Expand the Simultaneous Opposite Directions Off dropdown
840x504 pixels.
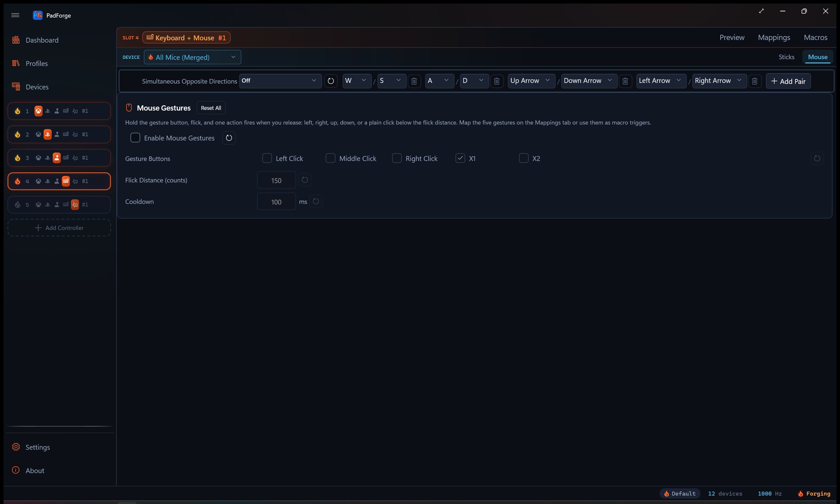click(280, 81)
